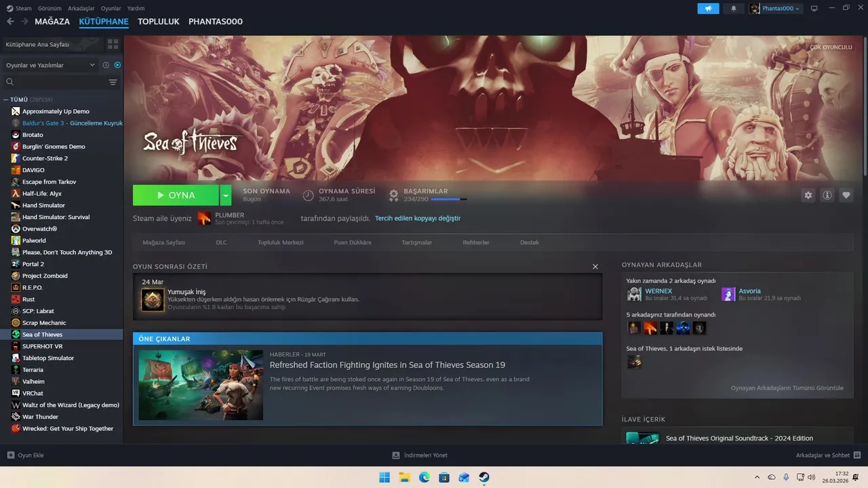Go forward with the right arrow
868x488 pixels.
(x=24, y=21)
